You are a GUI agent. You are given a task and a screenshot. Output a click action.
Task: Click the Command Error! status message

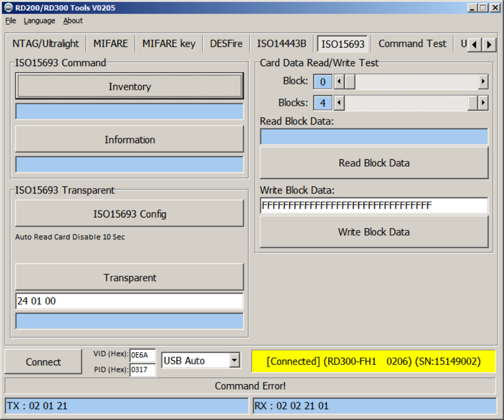pyautogui.click(x=250, y=386)
